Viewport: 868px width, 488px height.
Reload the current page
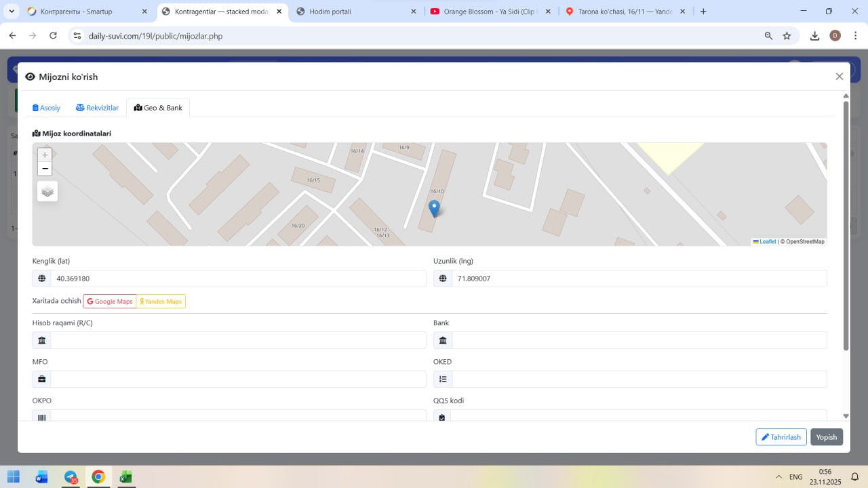coord(53,36)
